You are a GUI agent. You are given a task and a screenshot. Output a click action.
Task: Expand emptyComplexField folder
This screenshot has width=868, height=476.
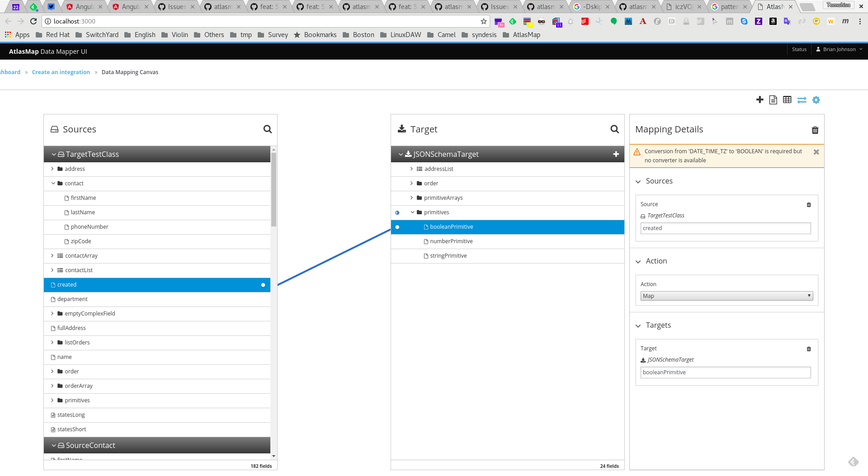click(x=52, y=314)
